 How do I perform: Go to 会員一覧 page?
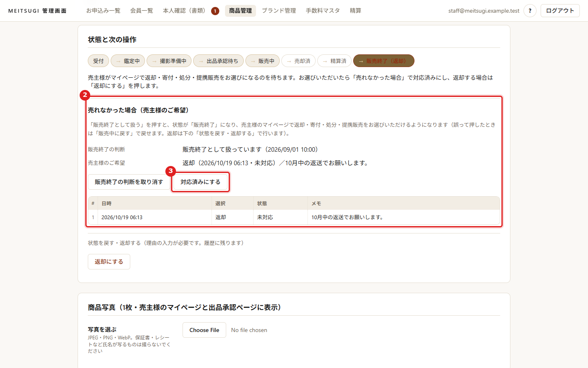pos(142,11)
